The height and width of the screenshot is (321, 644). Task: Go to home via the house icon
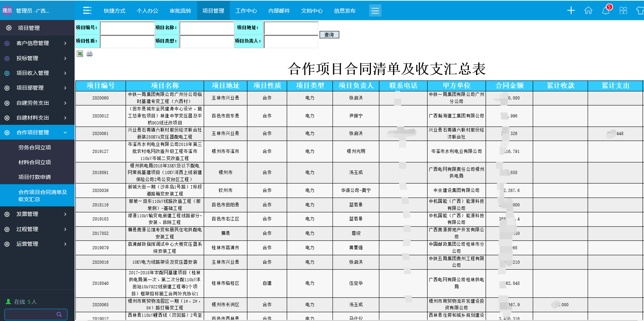tap(588, 11)
